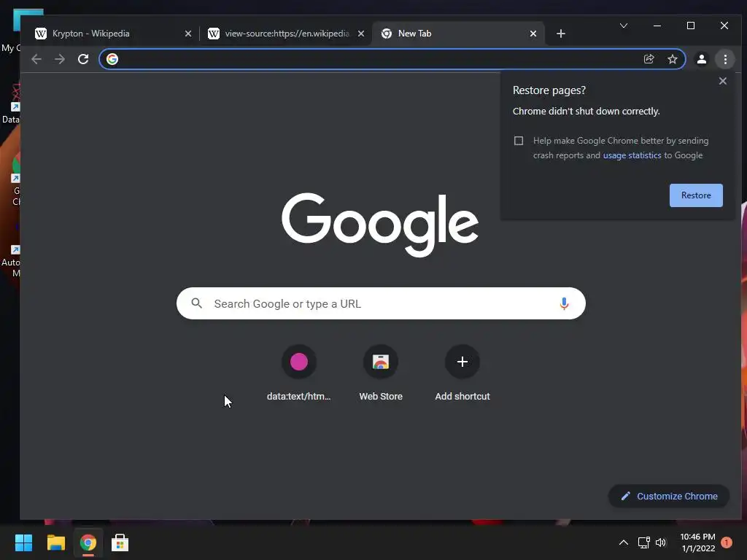Focus the Search Google or type a URL box

[381, 303]
